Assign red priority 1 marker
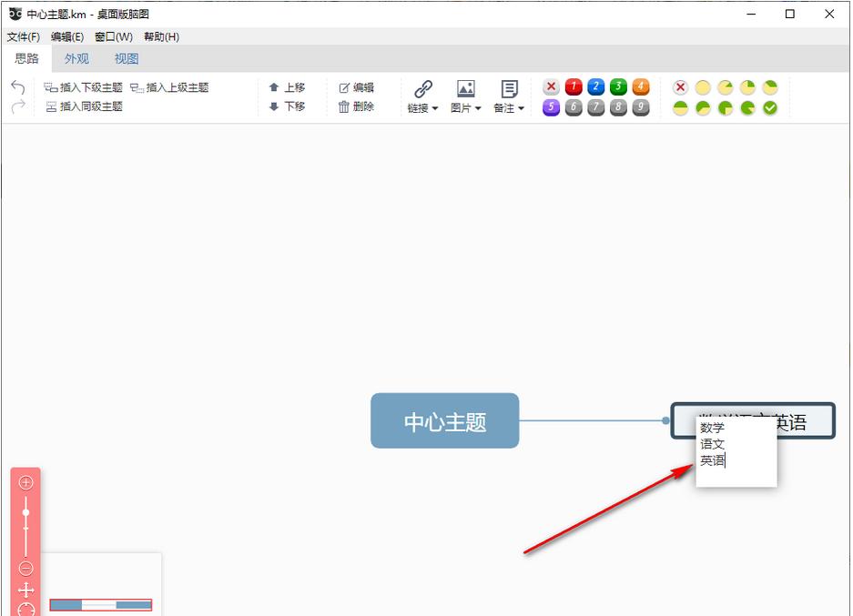The image size is (853, 616). 574,87
